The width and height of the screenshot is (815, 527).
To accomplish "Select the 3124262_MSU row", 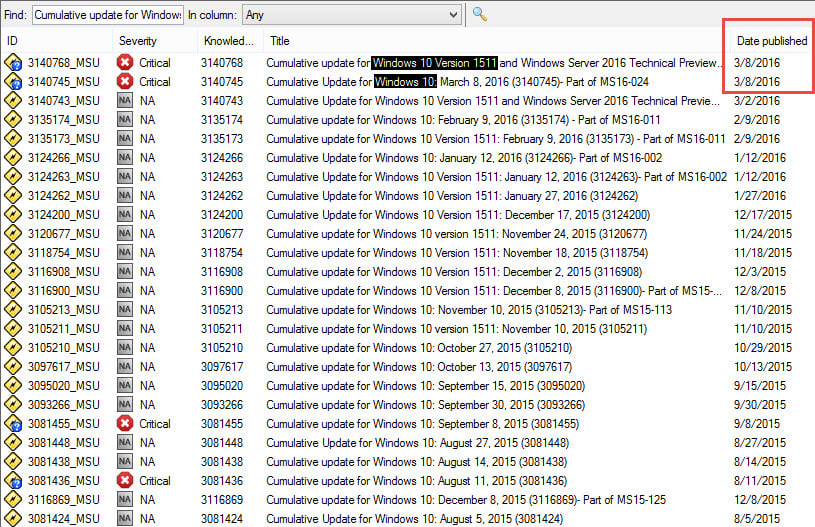I will [63, 195].
